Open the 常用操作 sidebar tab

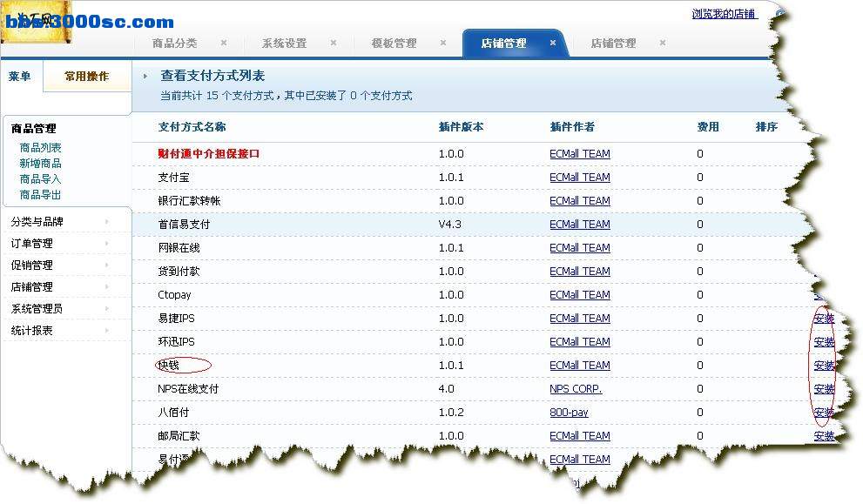tap(86, 77)
